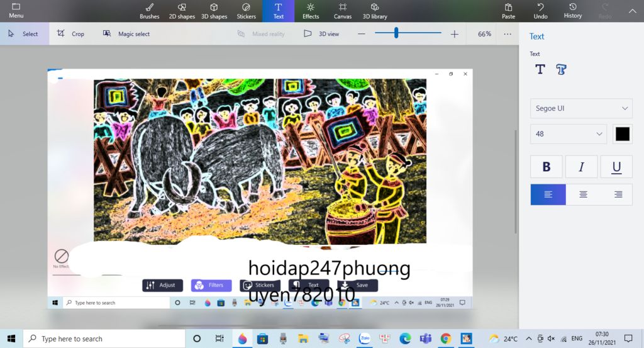Open the black text color swatch
The image size is (644, 348).
622,134
